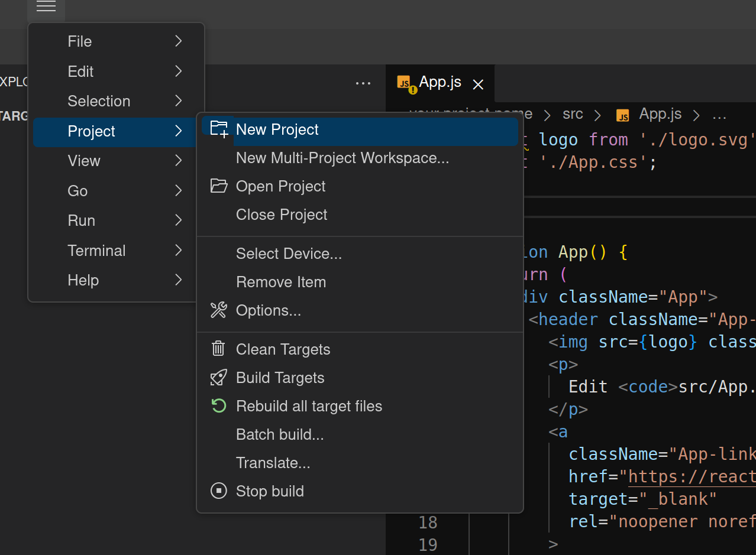Click the rel="noopener code text

point(662,521)
